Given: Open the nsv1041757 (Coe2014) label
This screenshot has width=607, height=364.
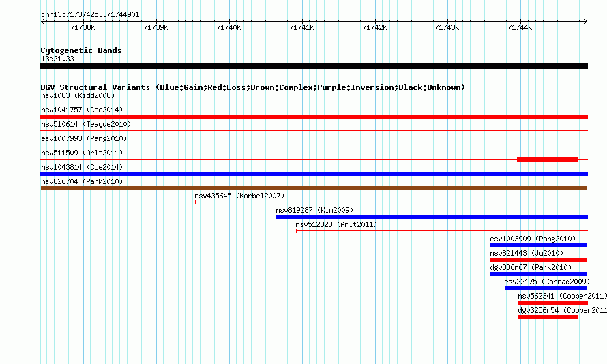Looking at the screenshot, I should [x=82, y=110].
